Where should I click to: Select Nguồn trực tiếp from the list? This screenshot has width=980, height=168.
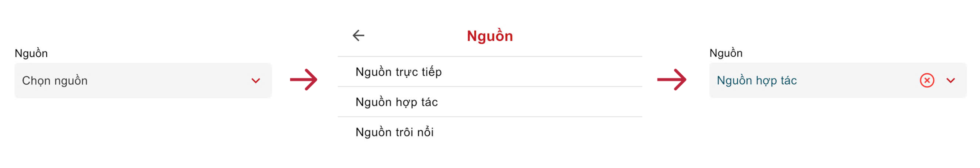point(398,72)
